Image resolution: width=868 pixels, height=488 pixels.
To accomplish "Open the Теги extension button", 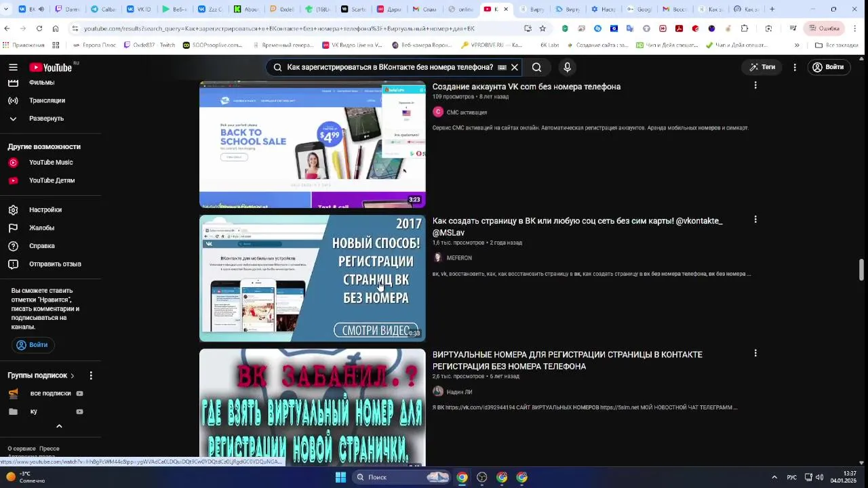I will (x=763, y=67).
